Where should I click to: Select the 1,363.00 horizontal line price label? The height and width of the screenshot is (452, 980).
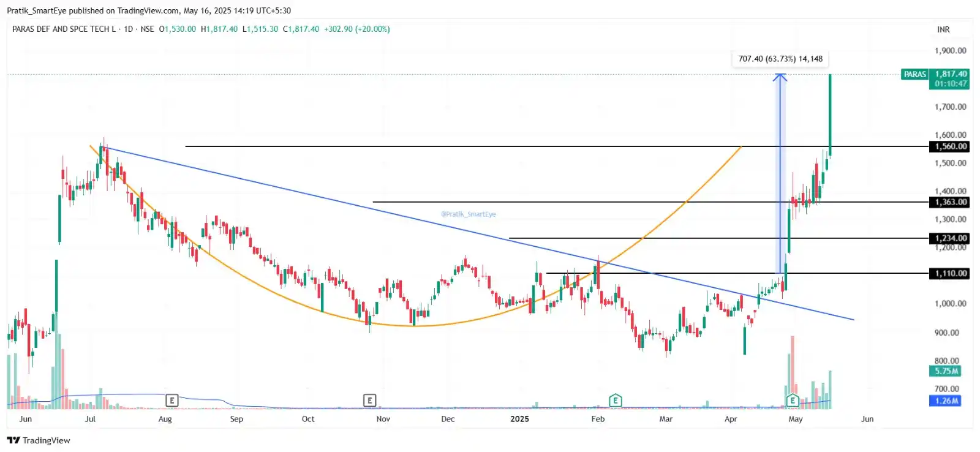click(951, 202)
